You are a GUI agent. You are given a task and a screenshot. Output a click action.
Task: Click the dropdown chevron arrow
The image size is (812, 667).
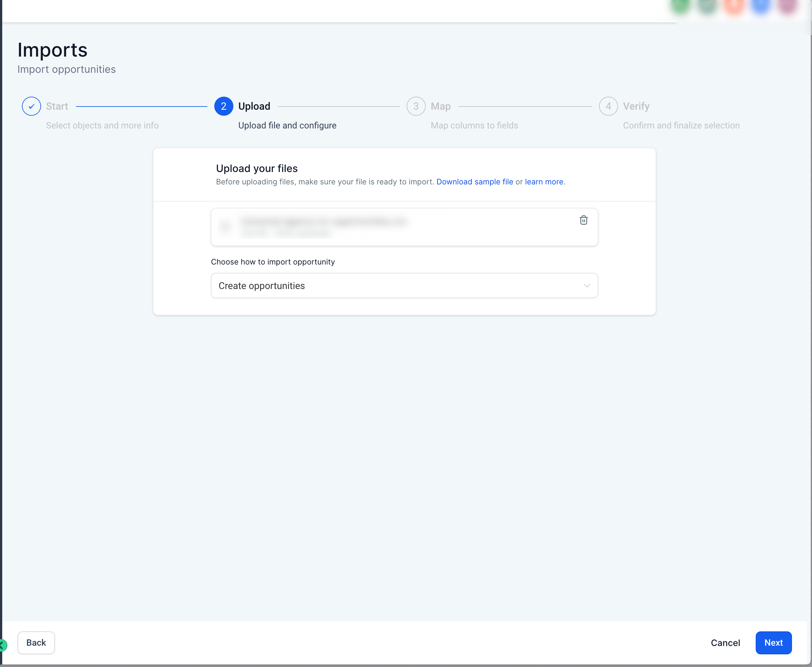click(x=587, y=285)
